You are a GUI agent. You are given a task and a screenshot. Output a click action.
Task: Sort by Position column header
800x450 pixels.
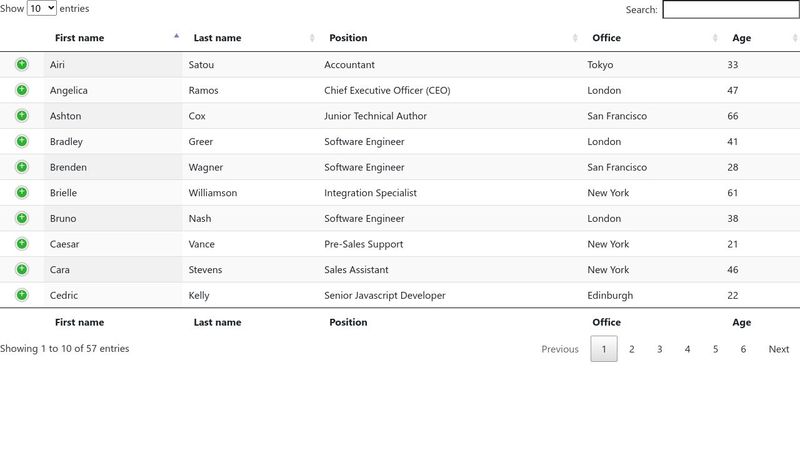click(348, 38)
